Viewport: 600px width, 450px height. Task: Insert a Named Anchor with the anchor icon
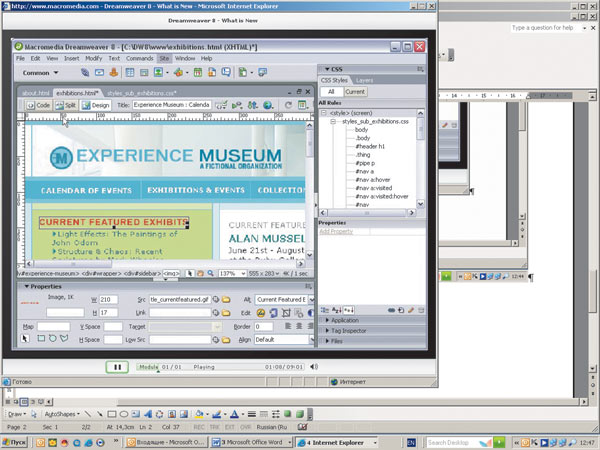pyautogui.click(x=114, y=72)
